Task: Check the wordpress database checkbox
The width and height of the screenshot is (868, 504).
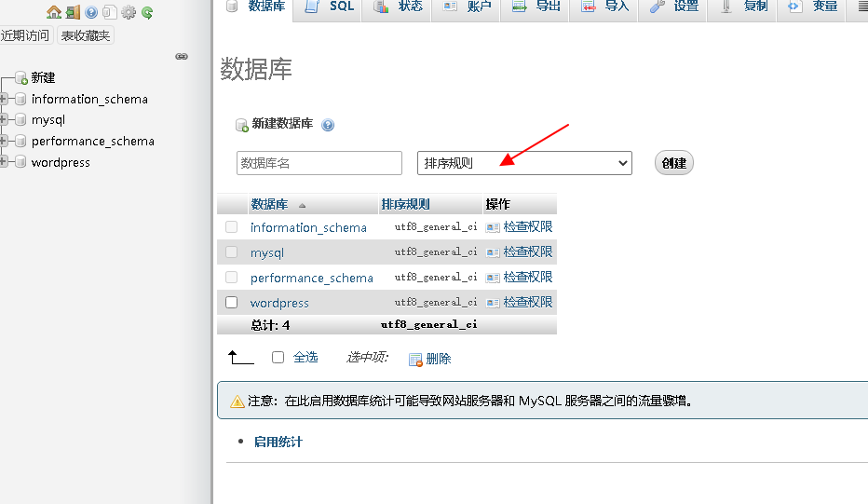Action: pyautogui.click(x=232, y=303)
